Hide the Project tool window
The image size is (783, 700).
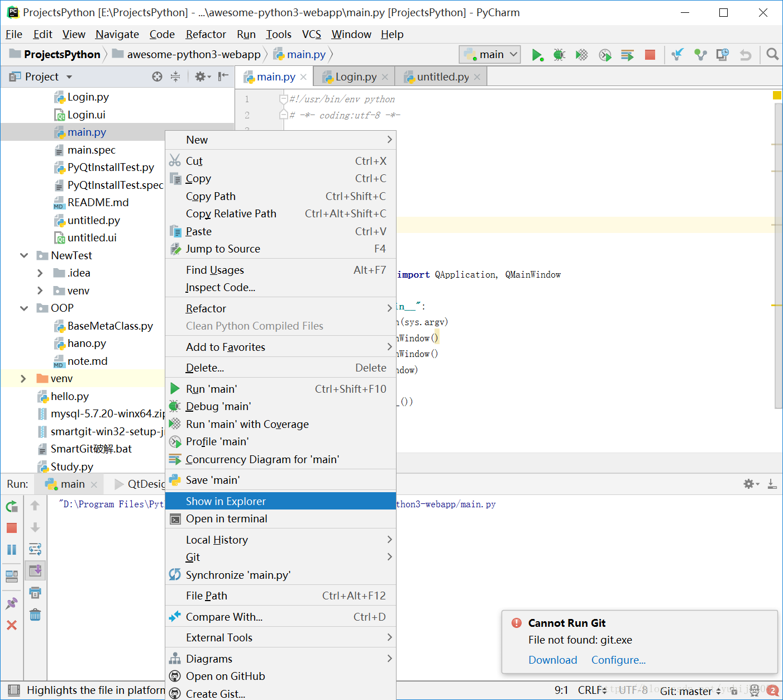coord(223,77)
